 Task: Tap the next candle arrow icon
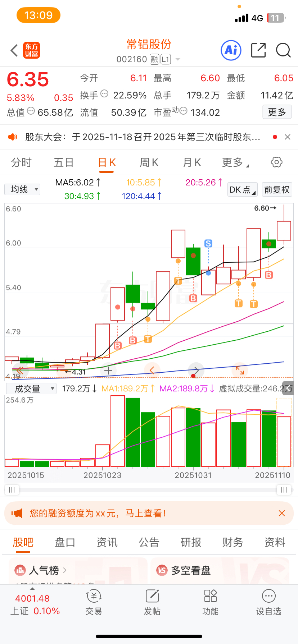click(x=196, y=370)
